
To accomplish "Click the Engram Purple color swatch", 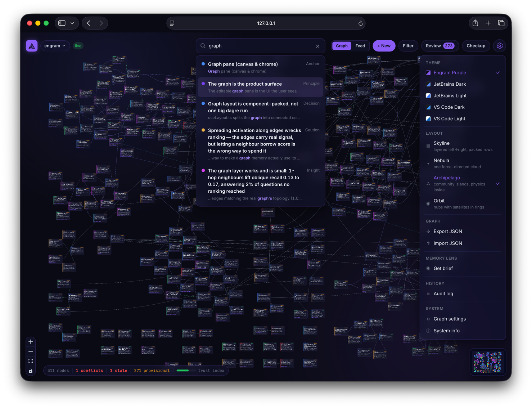I will (x=428, y=73).
